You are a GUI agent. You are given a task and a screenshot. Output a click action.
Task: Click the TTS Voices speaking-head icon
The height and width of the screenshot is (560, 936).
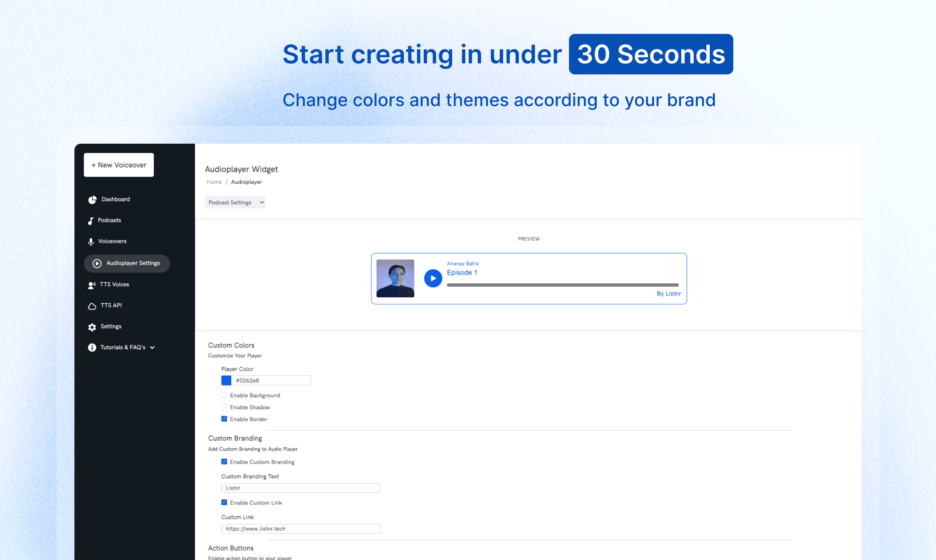tap(91, 285)
